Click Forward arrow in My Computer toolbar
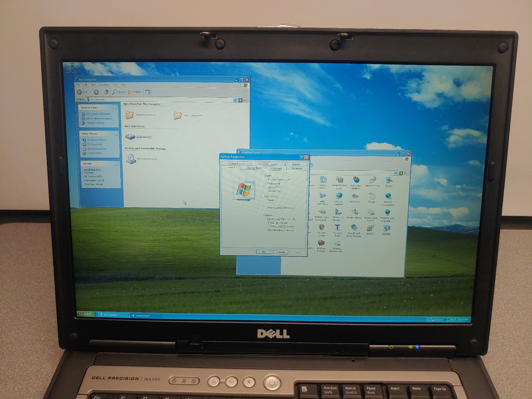The image size is (532, 399). point(96,92)
